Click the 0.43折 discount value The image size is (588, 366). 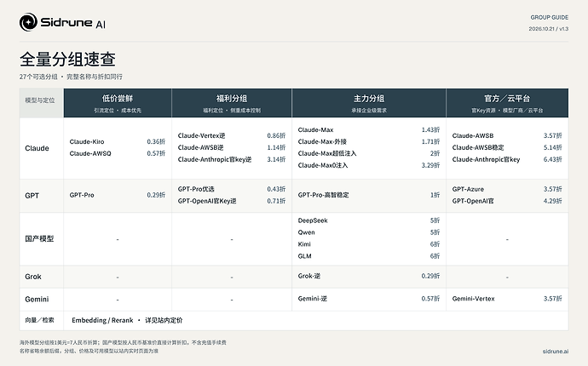[276, 189]
